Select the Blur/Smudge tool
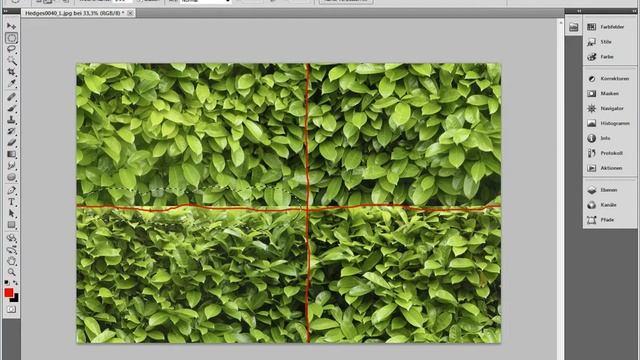Viewport: 640px width, 360px height. click(11, 166)
